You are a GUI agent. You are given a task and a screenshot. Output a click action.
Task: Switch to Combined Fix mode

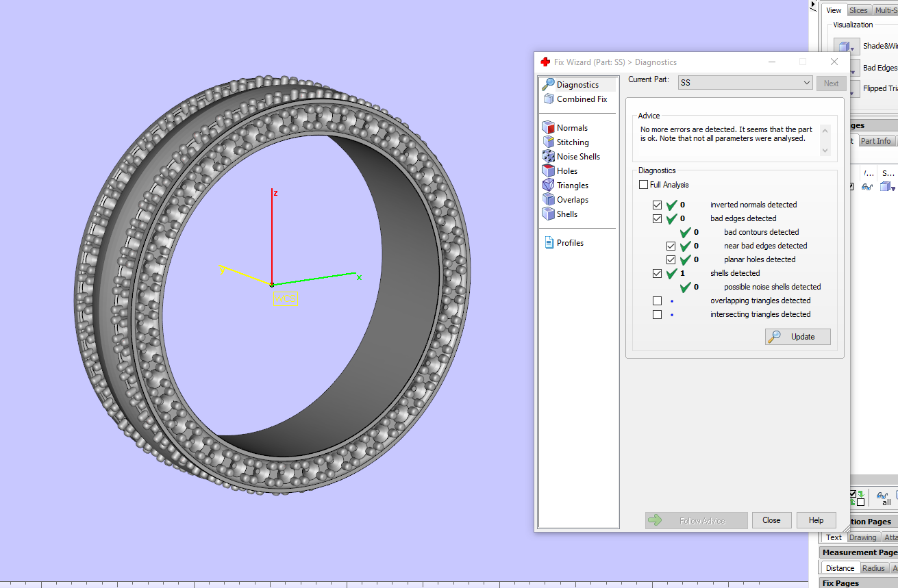click(581, 99)
